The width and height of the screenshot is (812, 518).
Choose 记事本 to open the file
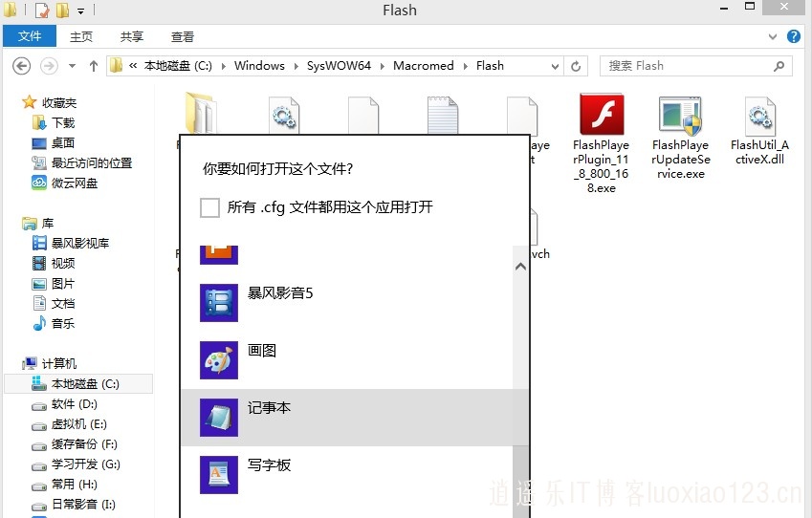[x=347, y=418]
